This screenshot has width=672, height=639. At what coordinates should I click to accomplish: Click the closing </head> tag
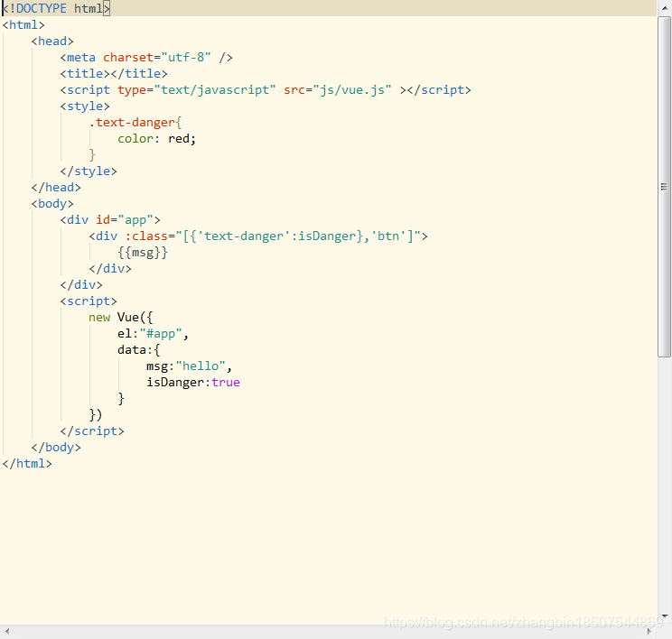(56, 188)
